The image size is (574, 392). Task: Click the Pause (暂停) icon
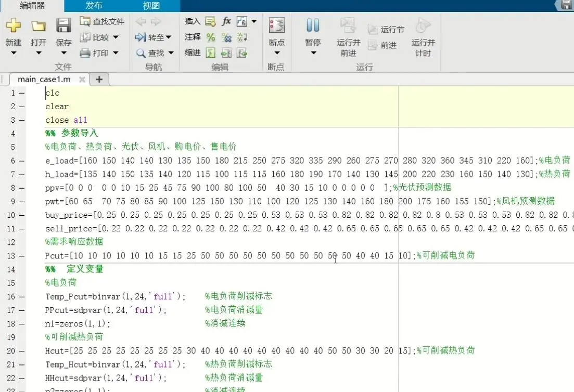[x=313, y=25]
